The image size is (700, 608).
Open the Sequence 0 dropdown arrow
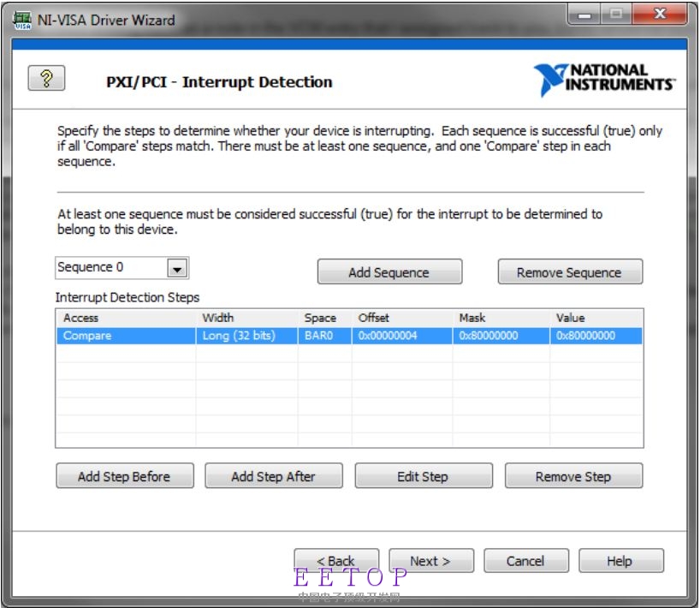(177, 269)
